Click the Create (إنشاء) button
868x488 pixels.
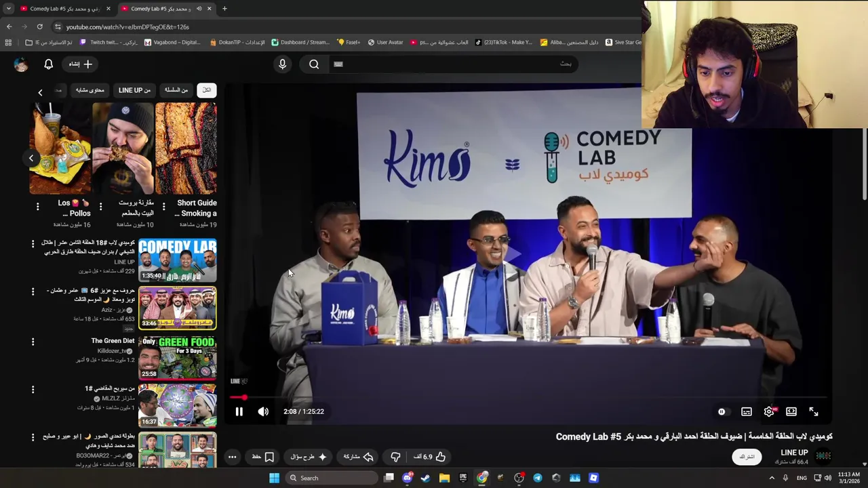click(81, 64)
